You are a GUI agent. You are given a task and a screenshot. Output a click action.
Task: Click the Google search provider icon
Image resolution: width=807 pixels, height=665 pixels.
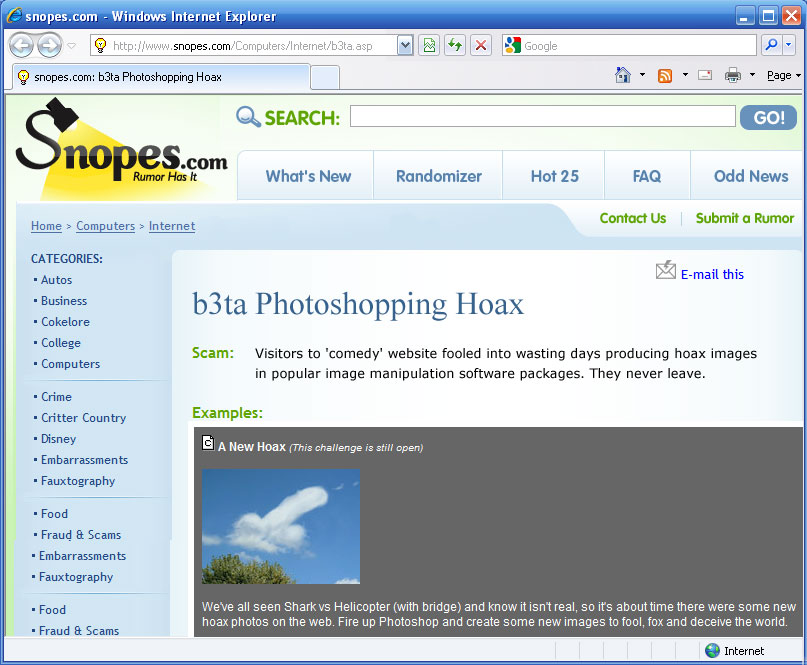point(513,46)
